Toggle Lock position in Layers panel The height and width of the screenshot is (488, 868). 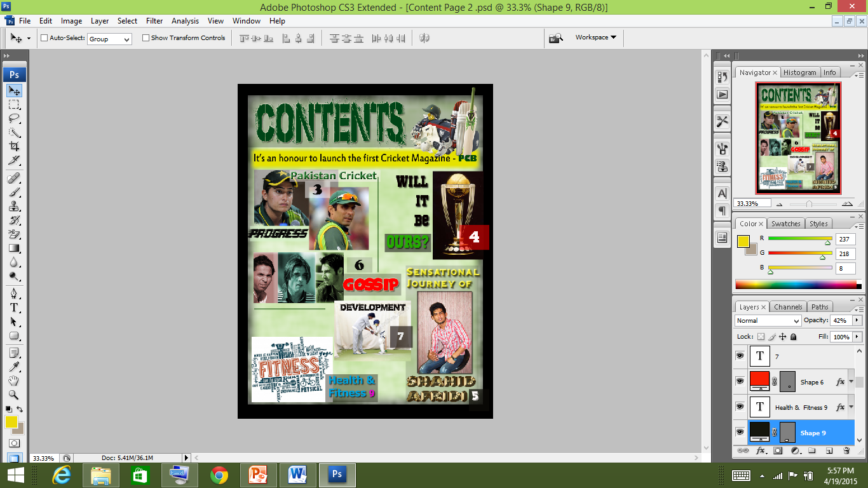tap(783, 337)
